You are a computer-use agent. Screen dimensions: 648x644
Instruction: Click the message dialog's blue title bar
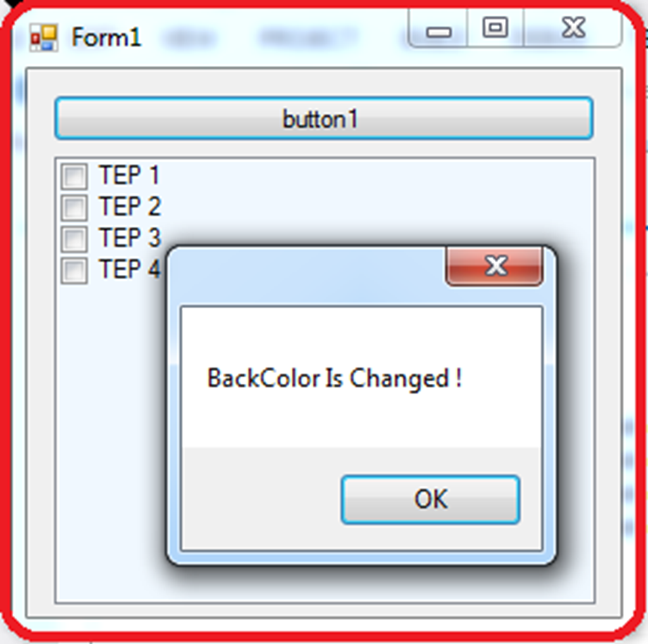coord(307,275)
